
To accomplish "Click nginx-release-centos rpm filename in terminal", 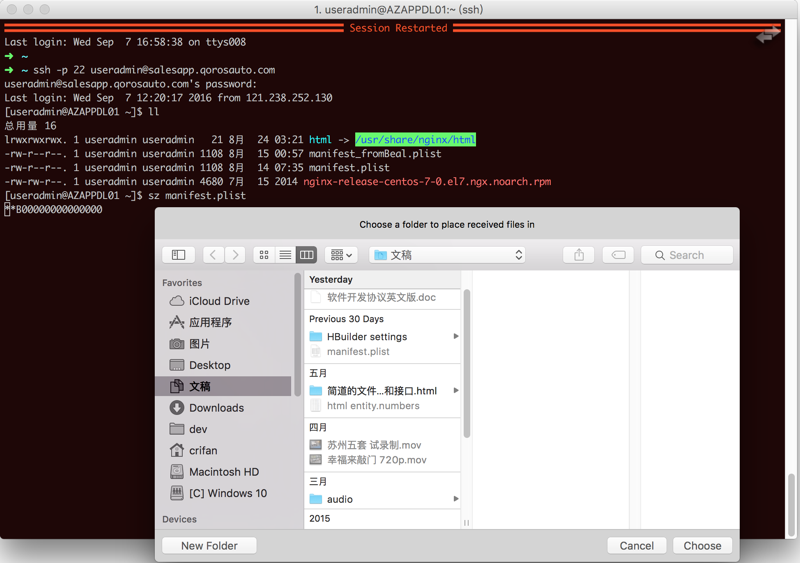I will (x=427, y=181).
